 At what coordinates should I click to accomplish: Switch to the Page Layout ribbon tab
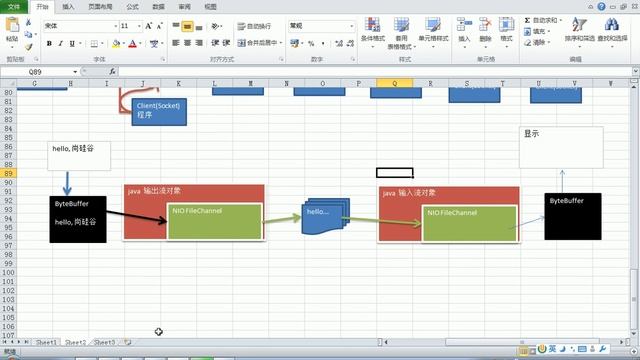[x=100, y=7]
